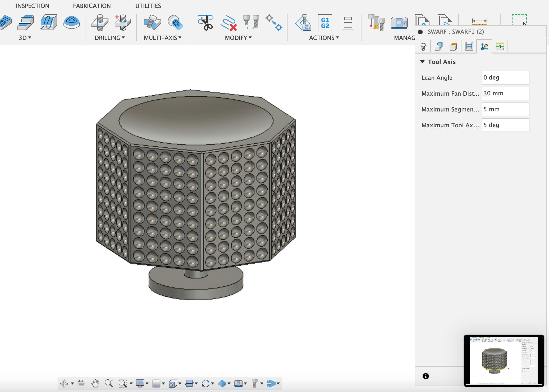This screenshot has height=392, width=549.
Task: Choose the pocket clearing layered icon
Action: [x=26, y=22]
